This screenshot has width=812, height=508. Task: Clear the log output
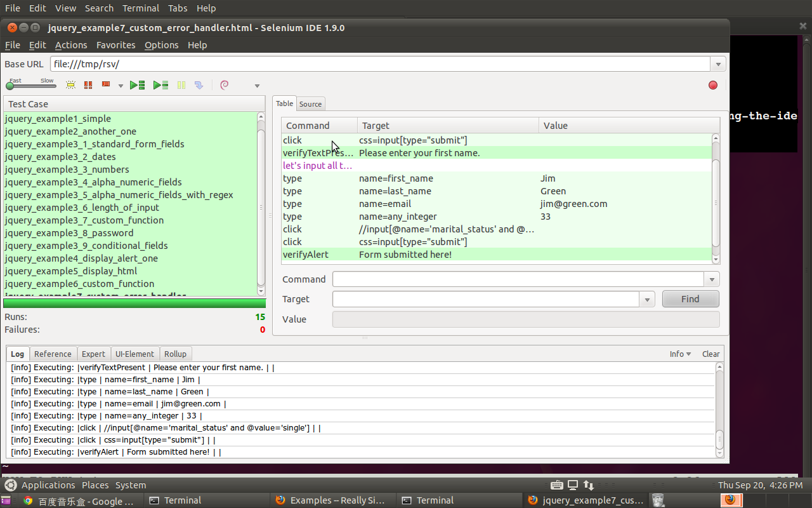[710, 354]
